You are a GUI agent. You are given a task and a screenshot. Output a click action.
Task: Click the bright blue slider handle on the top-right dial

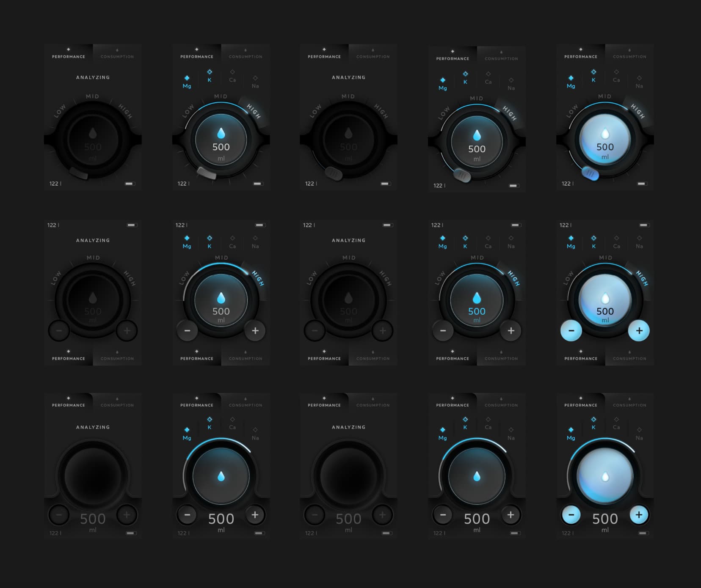[590, 173]
